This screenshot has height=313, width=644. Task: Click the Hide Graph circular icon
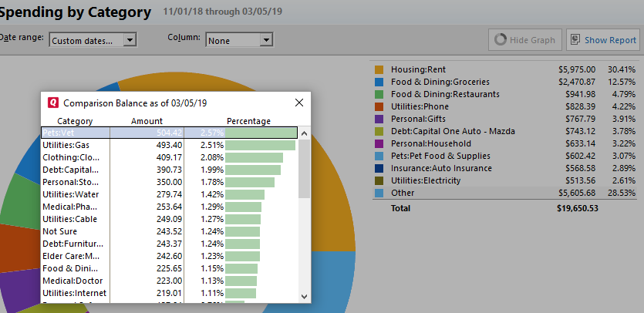(501, 40)
